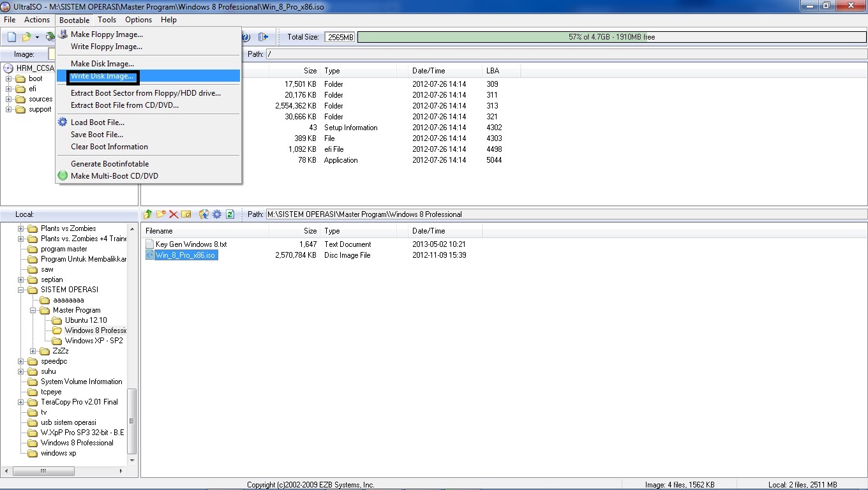Select the Ubuntu 12.10 folder

click(x=86, y=320)
